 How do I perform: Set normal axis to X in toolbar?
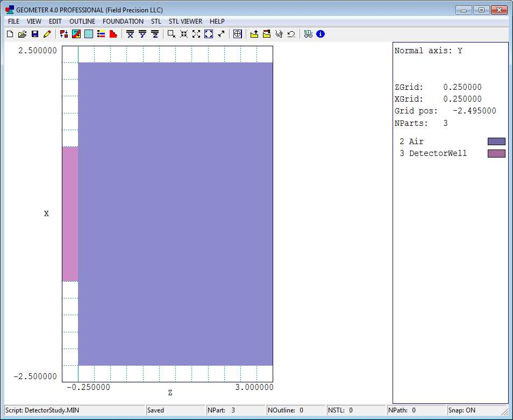130,34
